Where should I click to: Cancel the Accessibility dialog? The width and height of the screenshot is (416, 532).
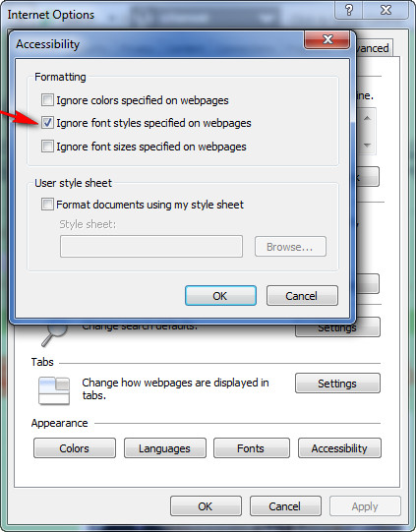pos(302,296)
